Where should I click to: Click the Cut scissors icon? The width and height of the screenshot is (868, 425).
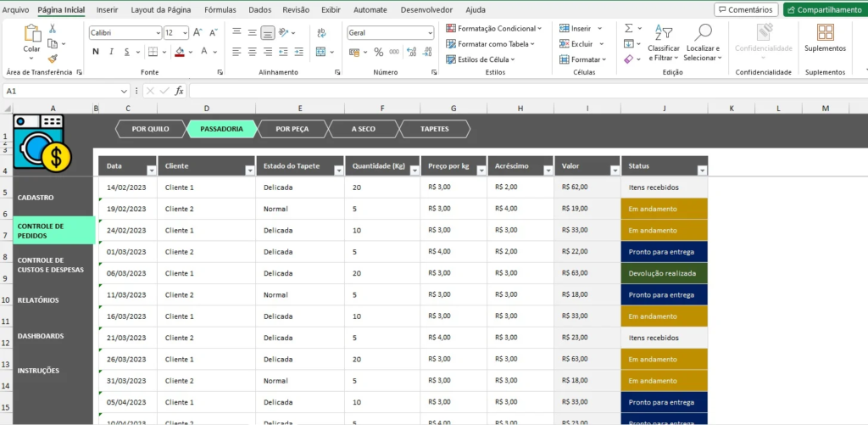(x=53, y=29)
